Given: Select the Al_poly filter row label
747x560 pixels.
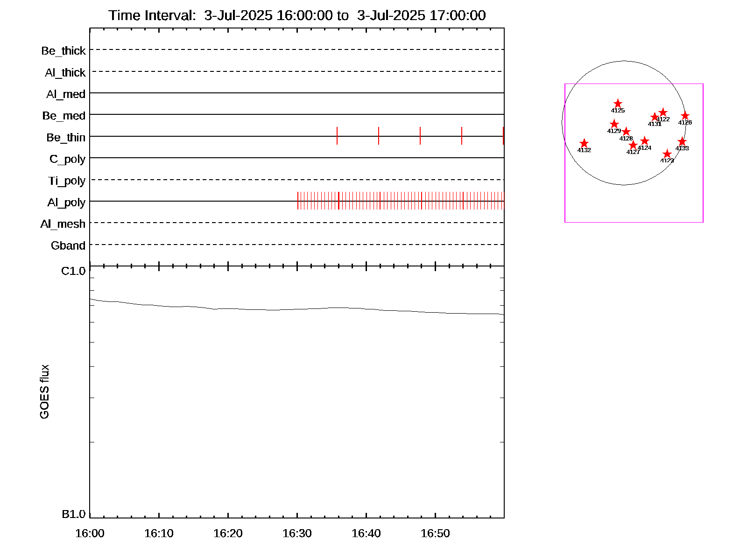Looking at the screenshot, I should tap(66, 203).
